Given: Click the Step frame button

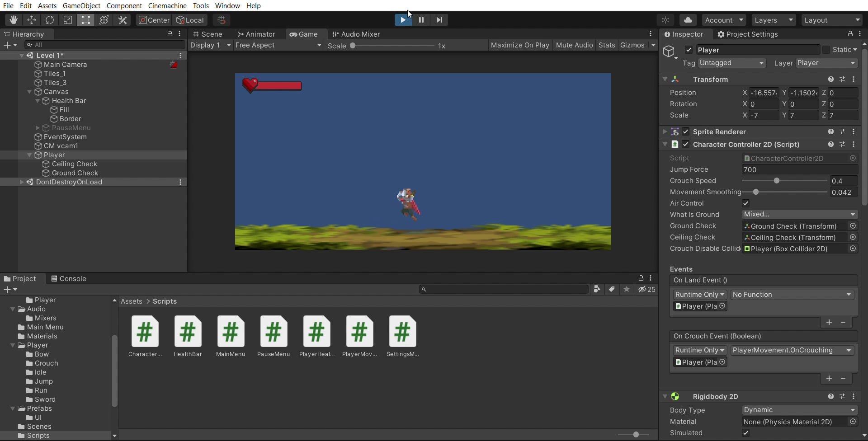Looking at the screenshot, I should point(439,20).
